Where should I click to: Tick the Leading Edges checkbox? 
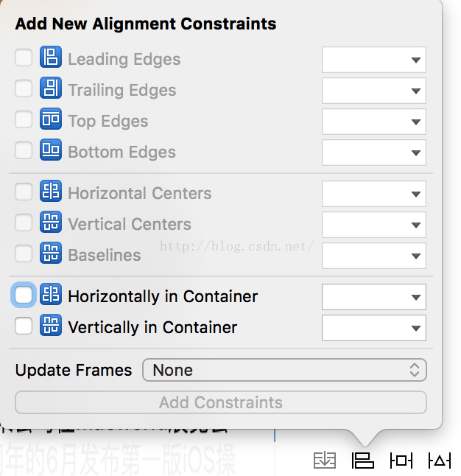[24, 58]
